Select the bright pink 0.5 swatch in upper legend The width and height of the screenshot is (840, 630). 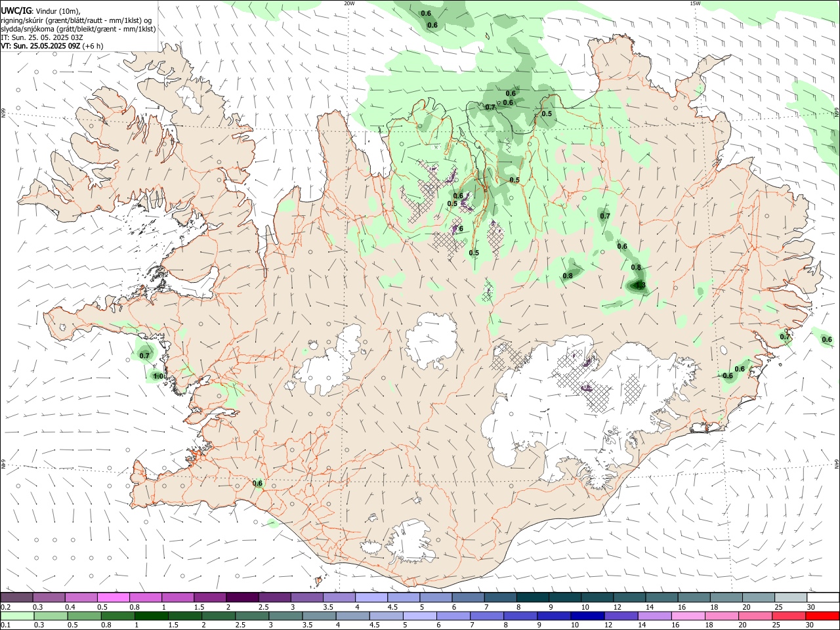114,597
